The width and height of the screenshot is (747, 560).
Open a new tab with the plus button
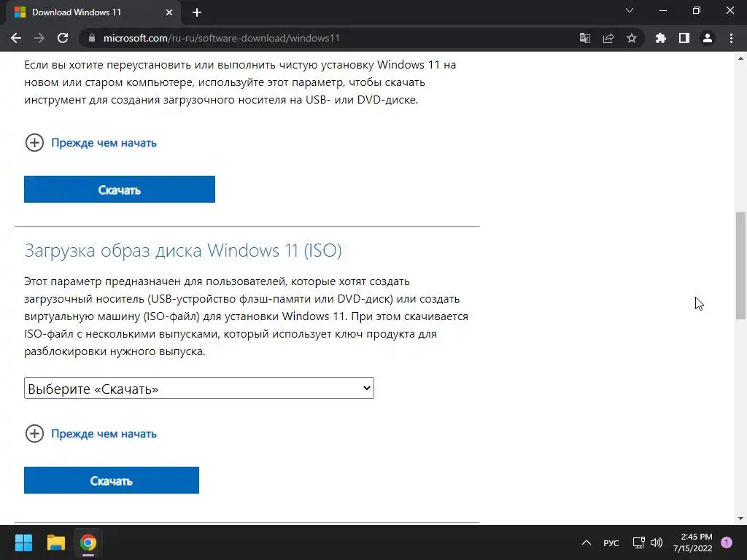[x=197, y=12]
